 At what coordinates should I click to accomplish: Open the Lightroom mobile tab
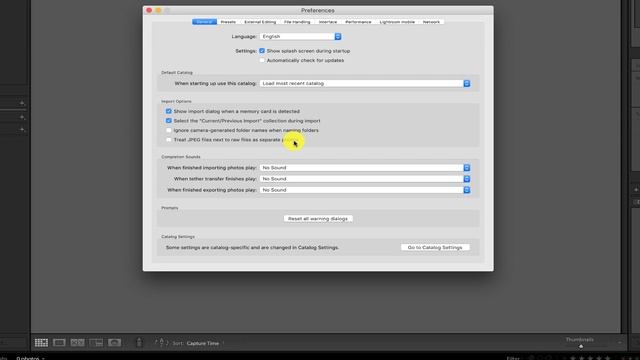(x=397, y=22)
